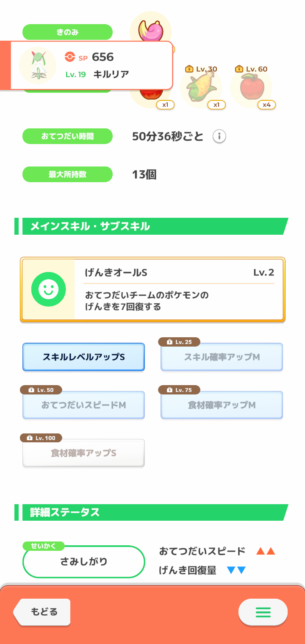Tap the lock icon on Lv. 25 badge
Viewport: 305px width, 644px height.
click(169, 342)
